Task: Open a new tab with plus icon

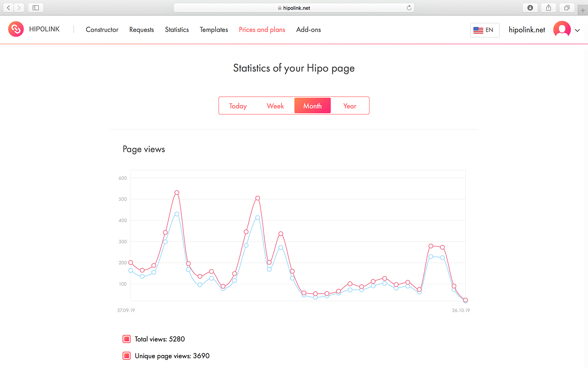Action: pos(583,10)
